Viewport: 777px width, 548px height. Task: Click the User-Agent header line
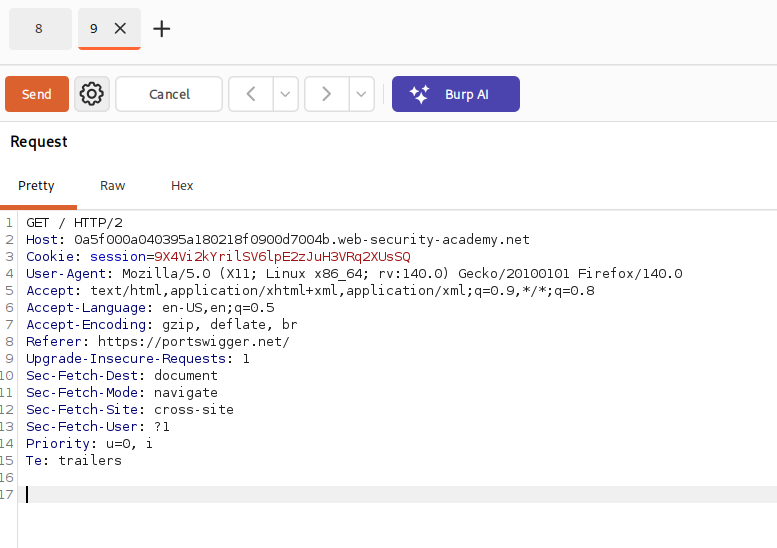[354, 274]
